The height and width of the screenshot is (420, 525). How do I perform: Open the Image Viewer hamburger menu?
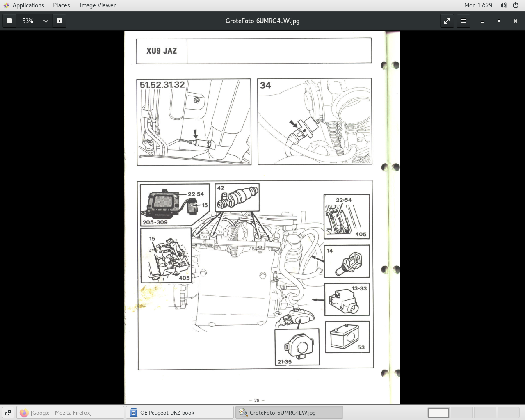463,21
